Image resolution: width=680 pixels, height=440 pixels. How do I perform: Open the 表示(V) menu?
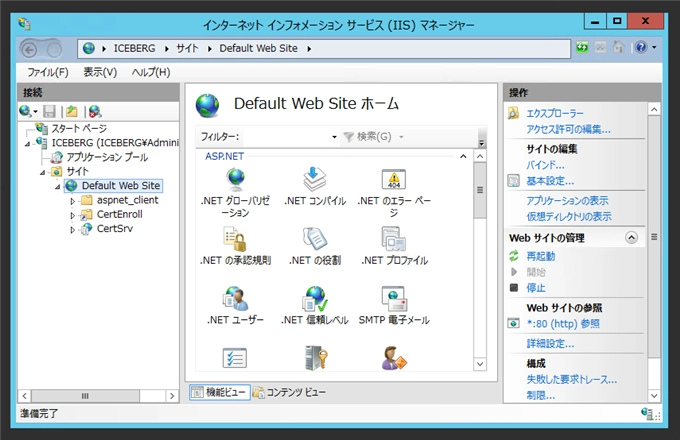tap(100, 72)
